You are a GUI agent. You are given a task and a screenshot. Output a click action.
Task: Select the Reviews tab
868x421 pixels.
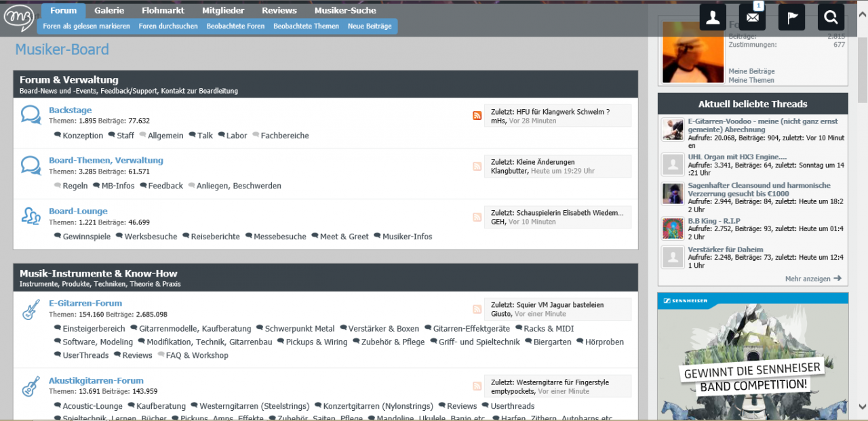279,10
